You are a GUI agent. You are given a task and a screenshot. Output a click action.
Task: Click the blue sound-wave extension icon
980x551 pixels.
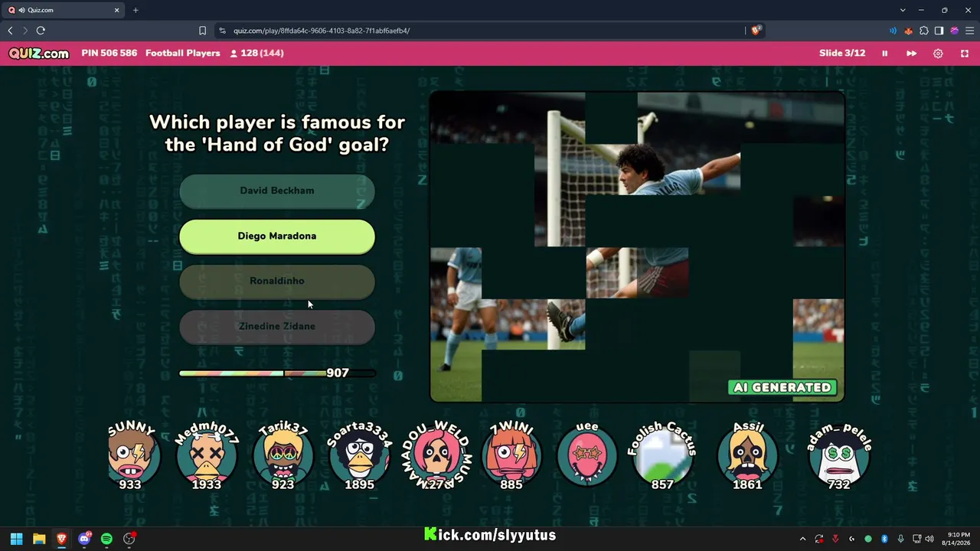[x=893, y=31]
